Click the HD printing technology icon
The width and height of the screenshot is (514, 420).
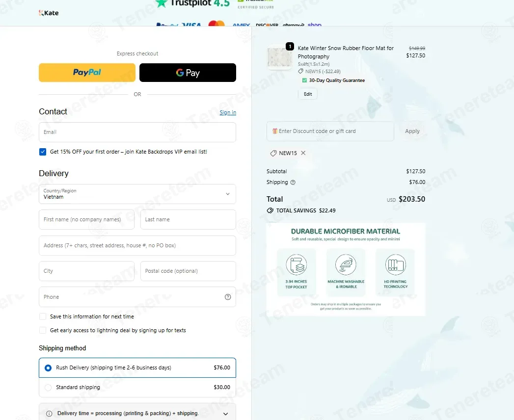tap(396, 264)
